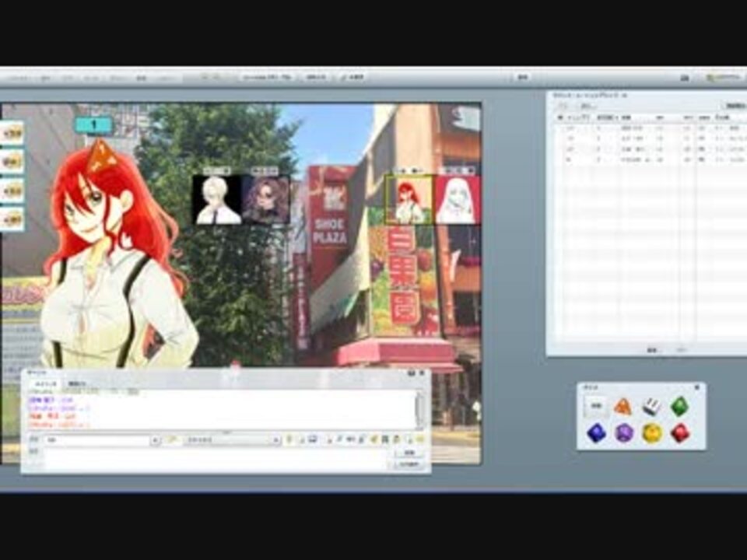The image size is (747, 560).
Task: Select the white-haired man character piece
Action: [216, 200]
